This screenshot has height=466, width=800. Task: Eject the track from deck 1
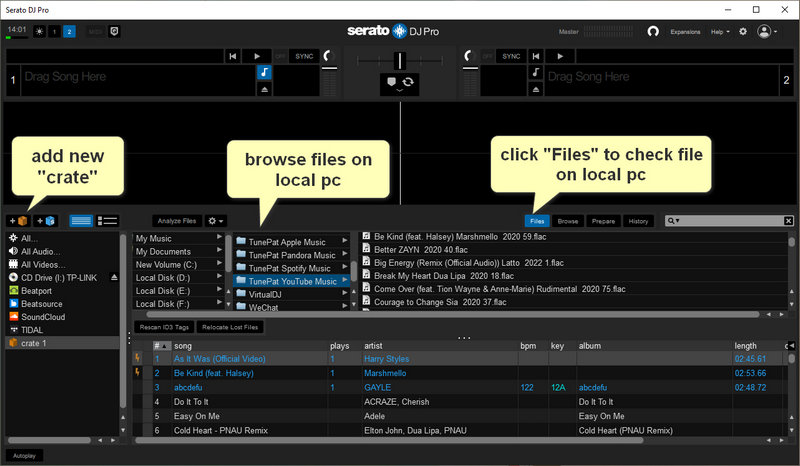click(x=264, y=89)
